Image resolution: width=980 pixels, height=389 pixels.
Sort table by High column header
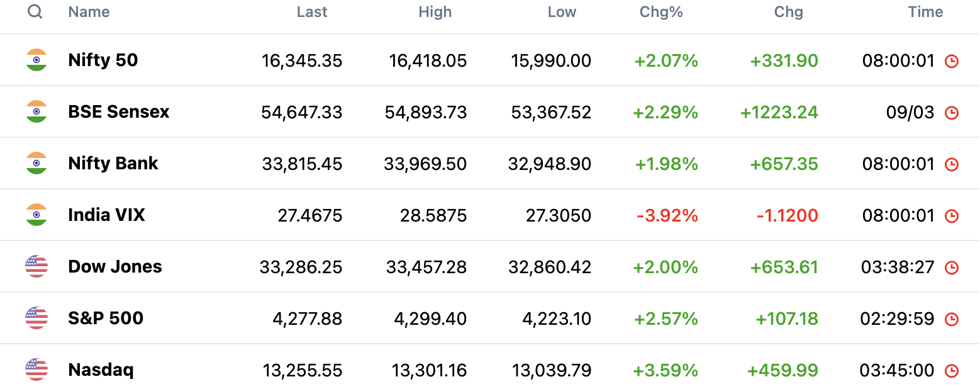[x=435, y=12]
